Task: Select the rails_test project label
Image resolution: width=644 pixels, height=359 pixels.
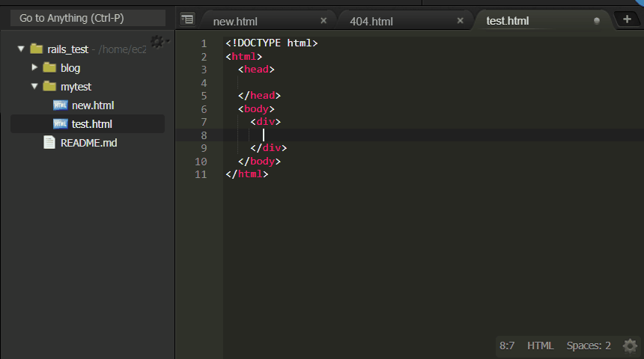Action: [67, 49]
